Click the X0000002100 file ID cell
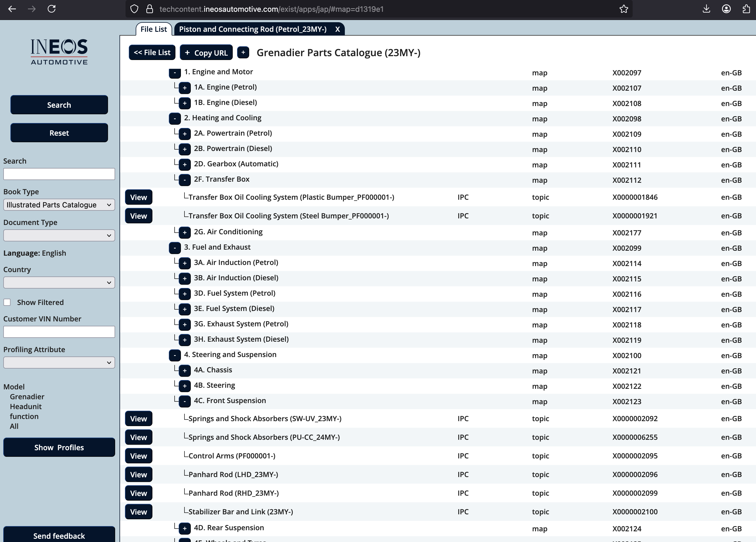756x542 pixels. (635, 512)
